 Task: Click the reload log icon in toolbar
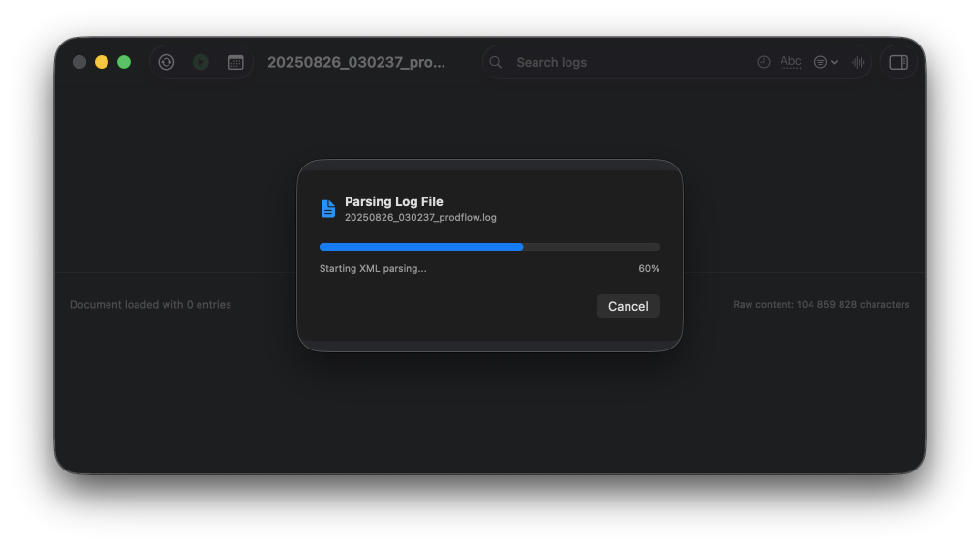[x=167, y=62]
